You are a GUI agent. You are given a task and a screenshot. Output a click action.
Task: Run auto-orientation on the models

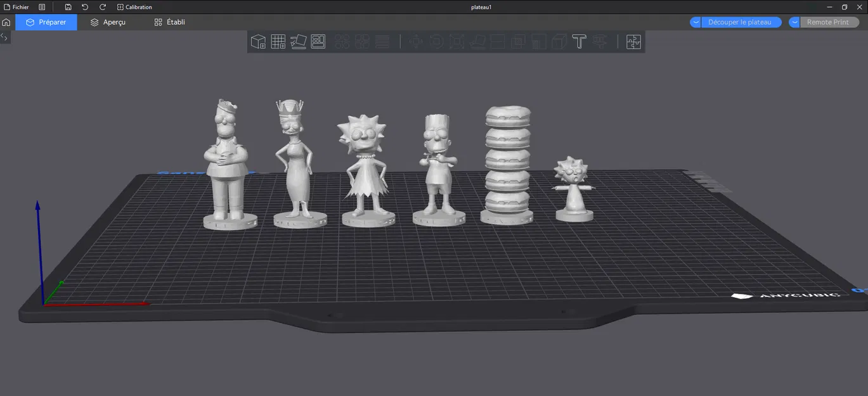[298, 41]
